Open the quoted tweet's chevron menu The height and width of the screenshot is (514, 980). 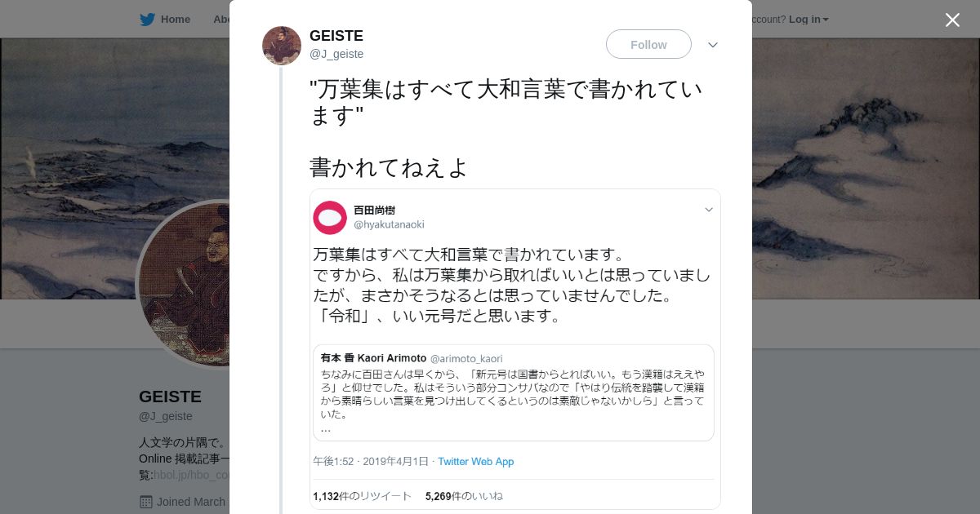(708, 210)
